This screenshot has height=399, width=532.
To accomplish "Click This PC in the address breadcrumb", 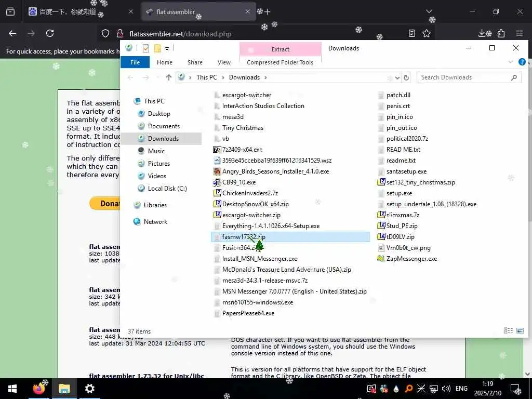I will (206, 77).
